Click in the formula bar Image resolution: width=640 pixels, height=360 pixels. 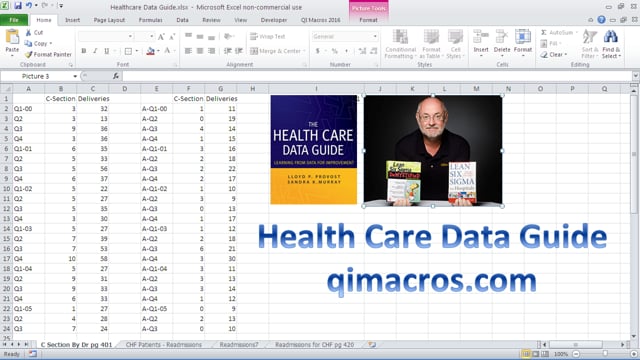pos(377,76)
